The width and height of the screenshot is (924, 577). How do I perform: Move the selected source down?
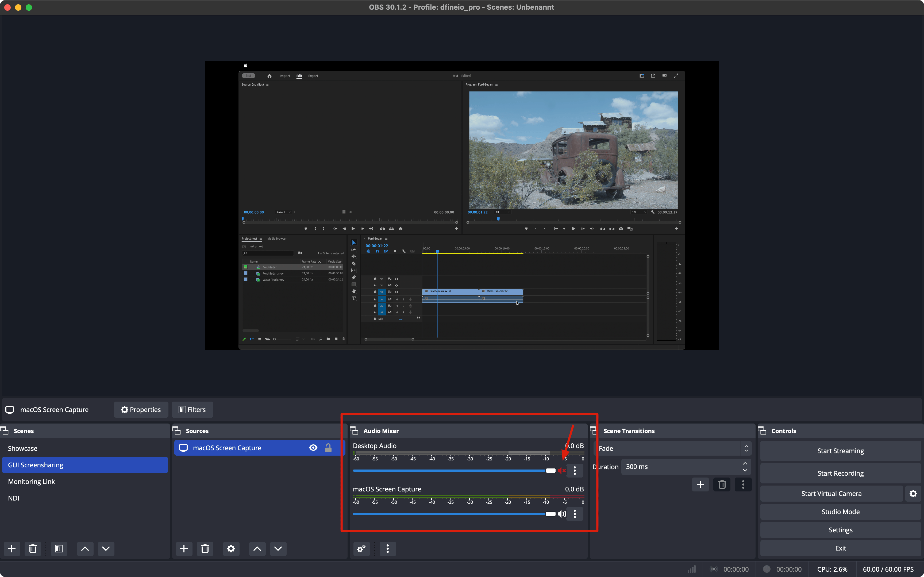pos(278,549)
